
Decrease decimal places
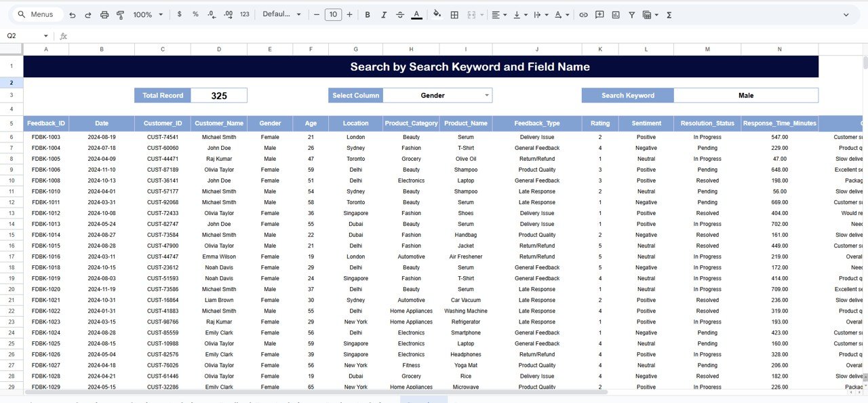[x=211, y=14]
